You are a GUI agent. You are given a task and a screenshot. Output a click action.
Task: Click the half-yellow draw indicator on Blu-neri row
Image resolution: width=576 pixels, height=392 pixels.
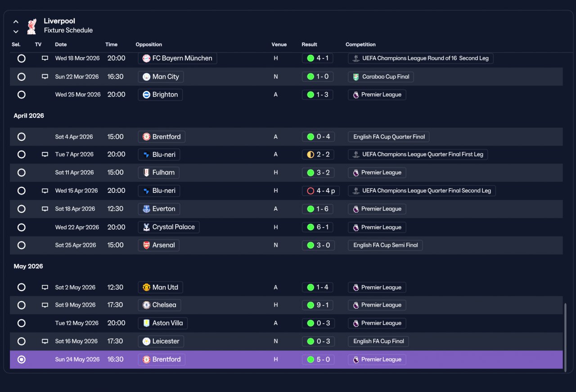point(310,155)
